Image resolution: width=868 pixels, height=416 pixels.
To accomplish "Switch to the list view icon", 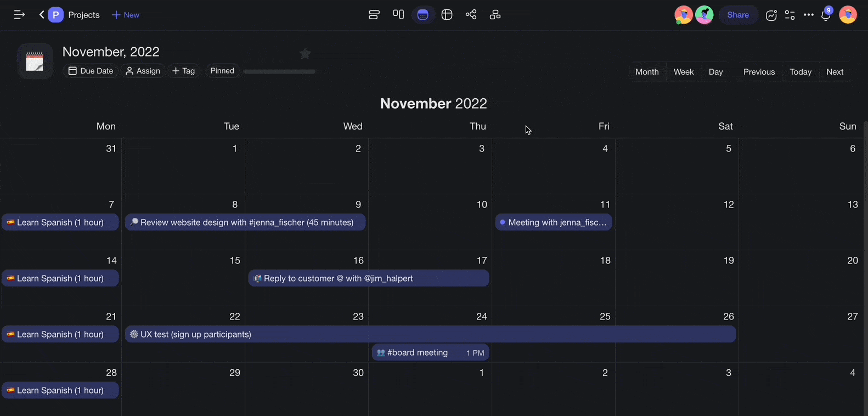I will pos(374,15).
